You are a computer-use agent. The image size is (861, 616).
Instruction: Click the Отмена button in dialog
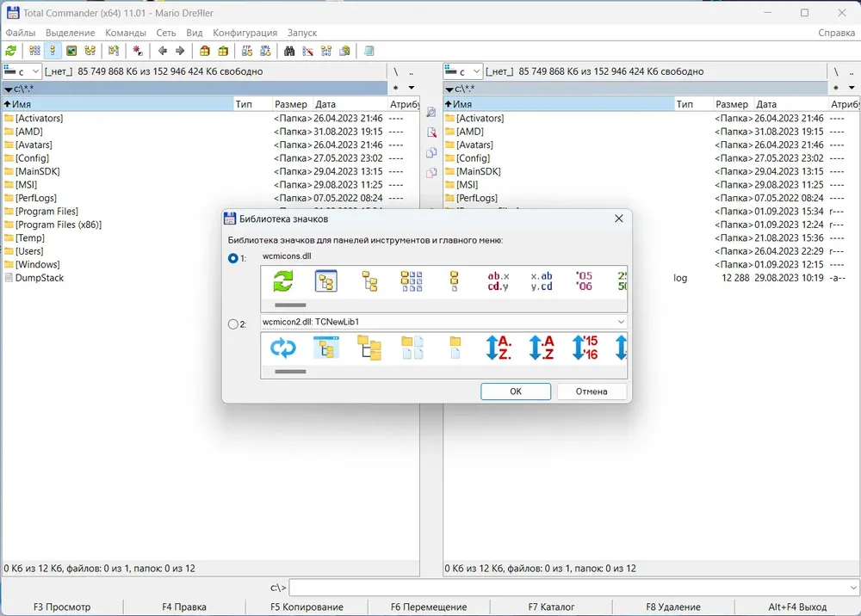[592, 391]
